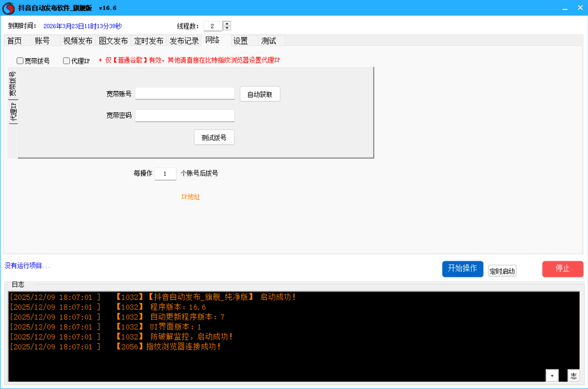Click the app logo icon in title bar
The image size is (588, 389).
click(8, 8)
